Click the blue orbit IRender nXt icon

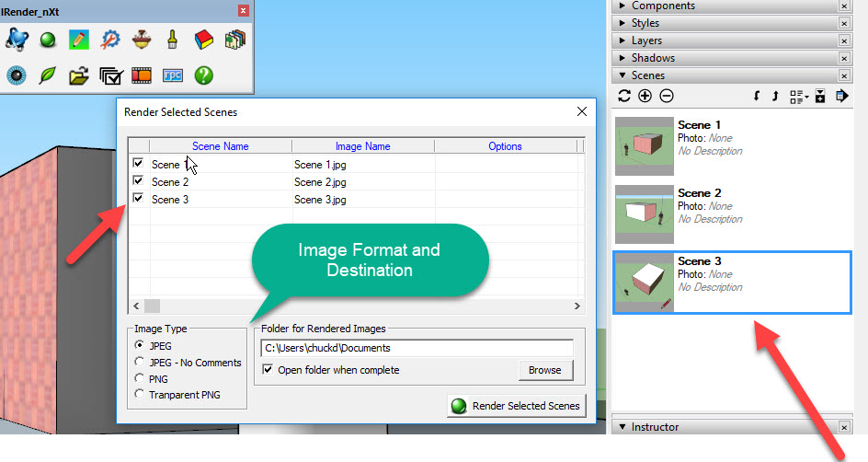(x=17, y=40)
